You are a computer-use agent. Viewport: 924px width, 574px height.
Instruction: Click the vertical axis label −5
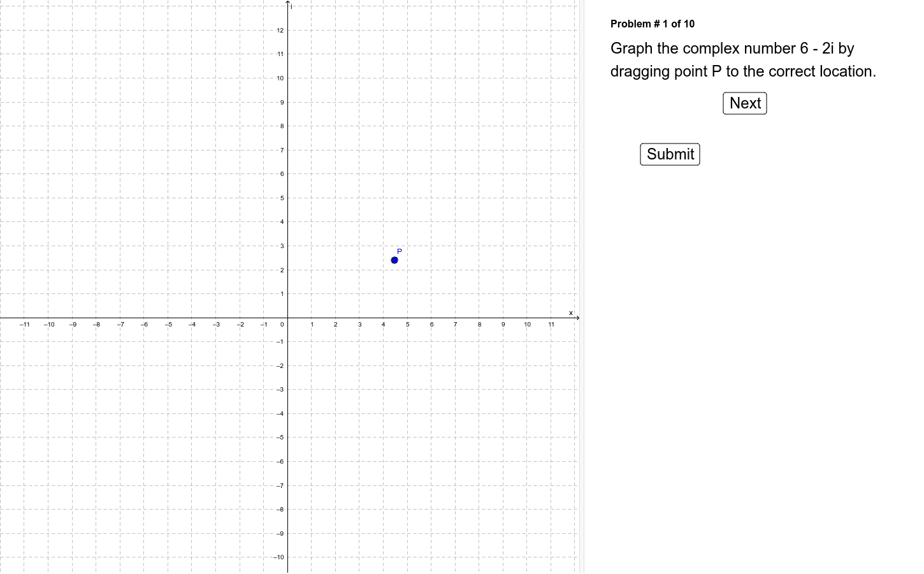pyautogui.click(x=280, y=438)
